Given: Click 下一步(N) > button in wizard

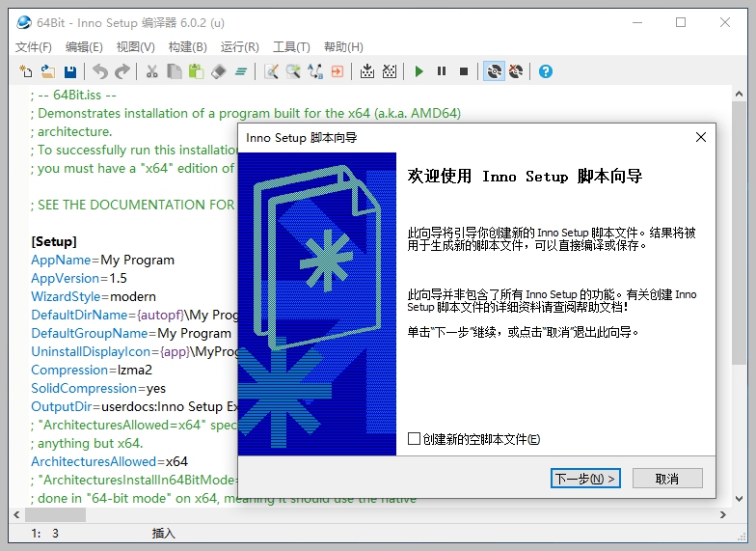Looking at the screenshot, I should tap(585, 479).
